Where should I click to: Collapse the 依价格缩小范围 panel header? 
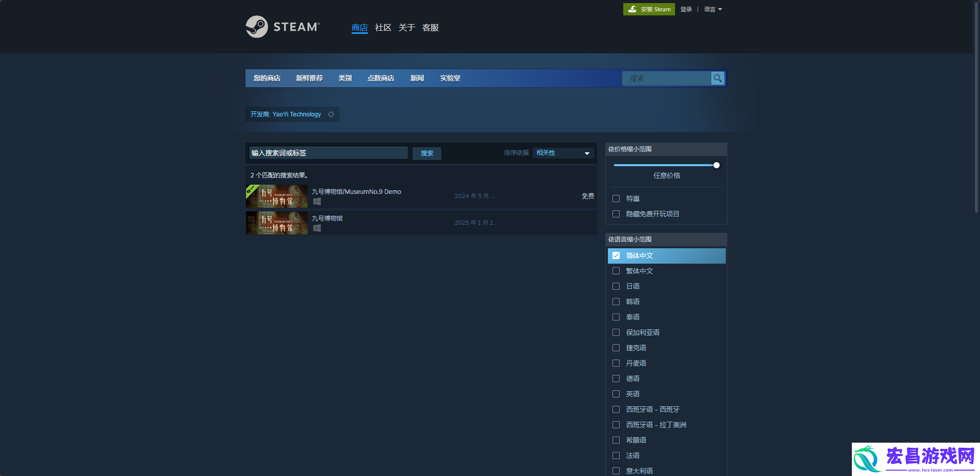point(666,149)
